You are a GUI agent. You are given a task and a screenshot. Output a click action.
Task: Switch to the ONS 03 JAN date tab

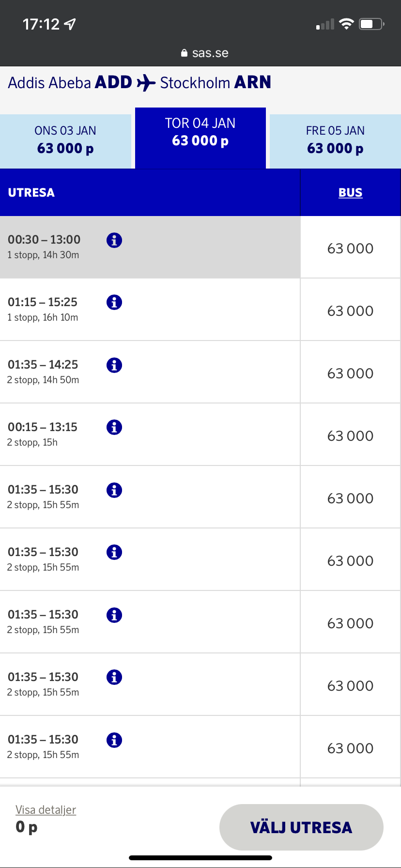[65, 141]
